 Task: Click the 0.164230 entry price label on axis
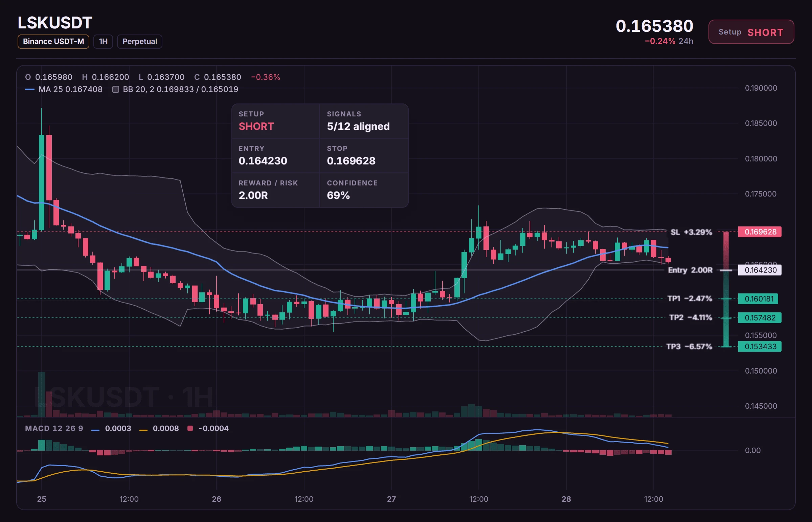[x=760, y=270]
